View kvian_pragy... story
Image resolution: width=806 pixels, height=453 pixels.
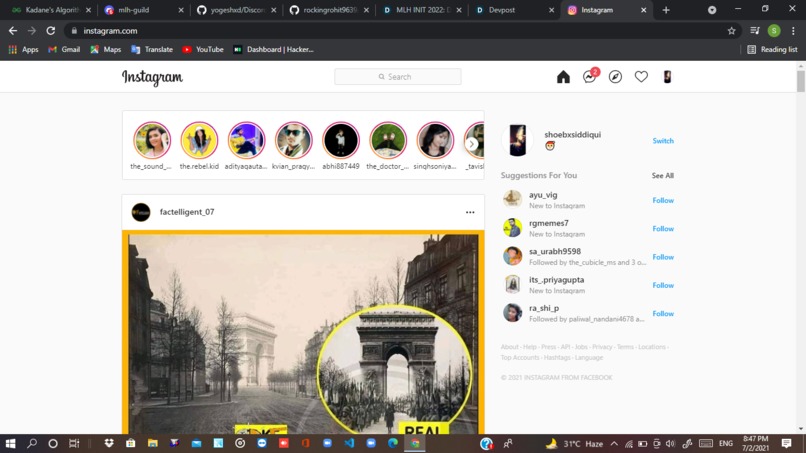coord(294,140)
